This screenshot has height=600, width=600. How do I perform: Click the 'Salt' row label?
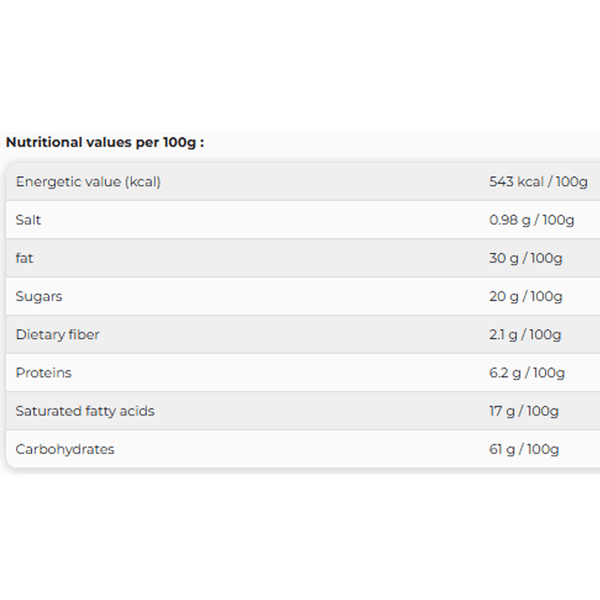[x=28, y=220]
